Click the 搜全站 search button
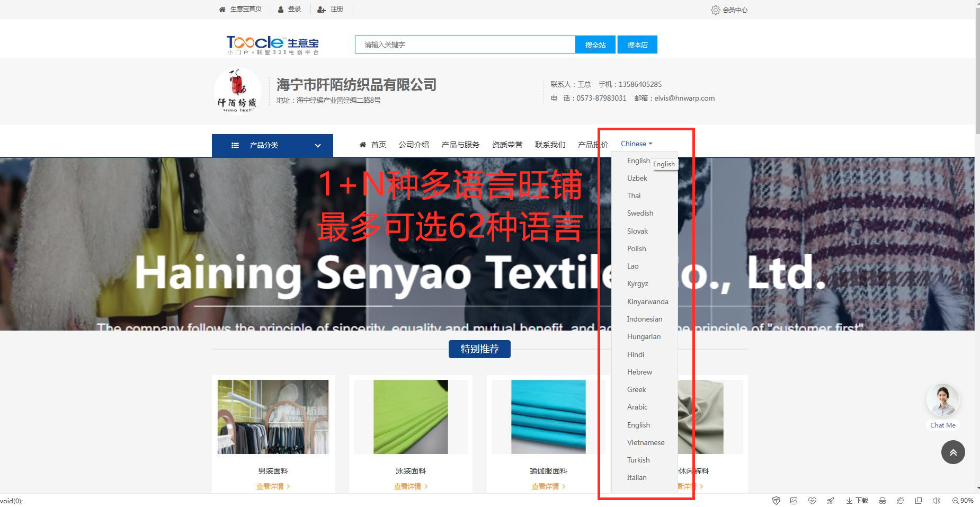Viewport: 980px width, 507px height. click(x=595, y=45)
